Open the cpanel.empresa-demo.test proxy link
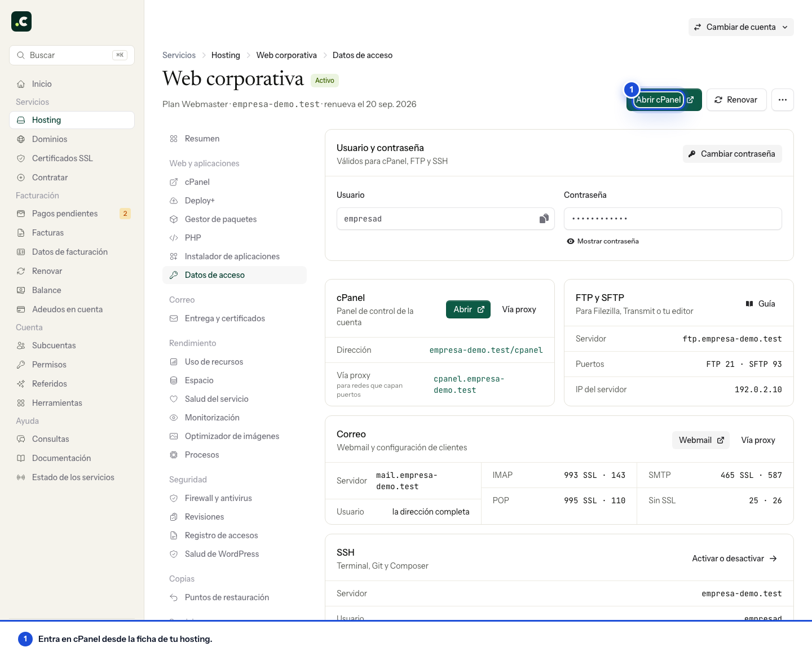The height and width of the screenshot is (656, 812). (469, 384)
